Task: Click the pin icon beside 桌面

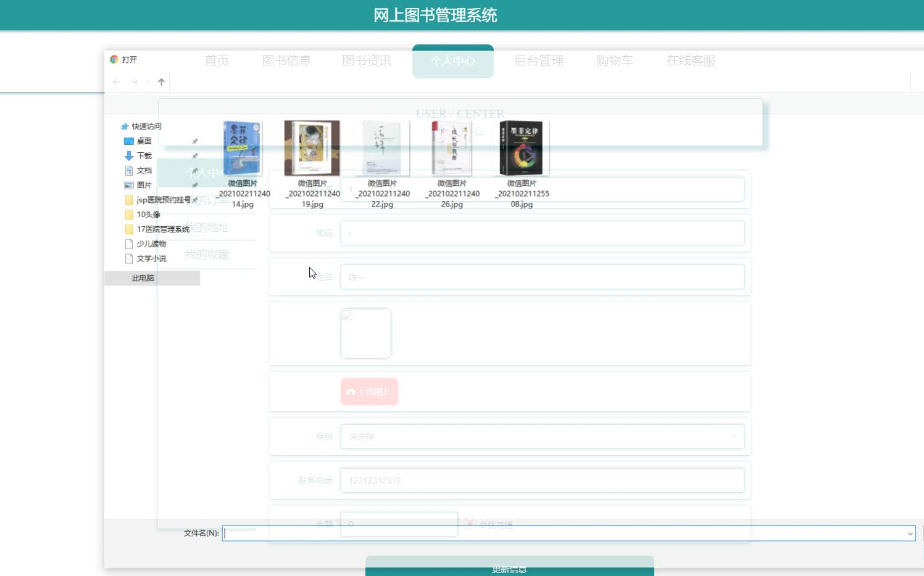Action: 195,141
